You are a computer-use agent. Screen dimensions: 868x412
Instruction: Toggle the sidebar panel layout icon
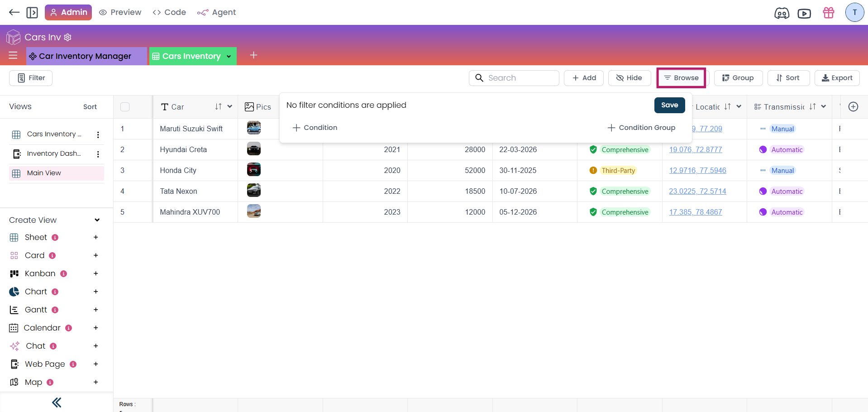32,12
